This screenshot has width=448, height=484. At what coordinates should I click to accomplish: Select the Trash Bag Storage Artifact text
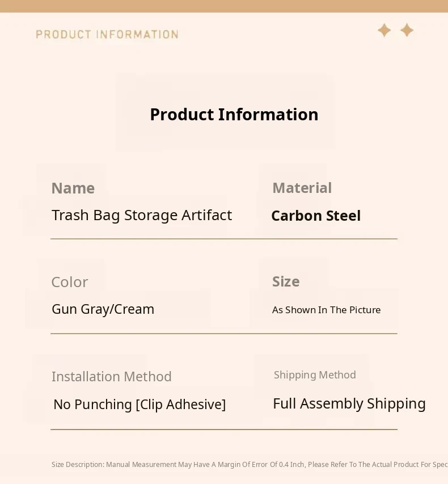[x=142, y=216]
